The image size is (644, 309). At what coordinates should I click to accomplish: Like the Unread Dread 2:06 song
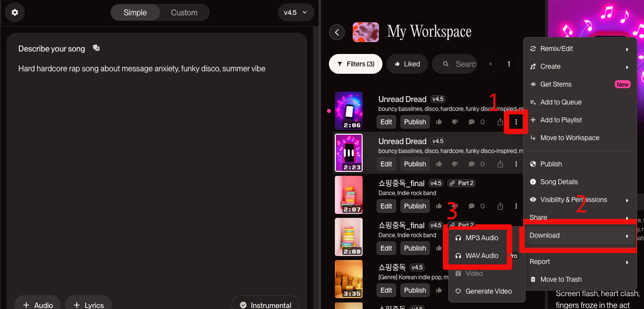click(x=439, y=122)
